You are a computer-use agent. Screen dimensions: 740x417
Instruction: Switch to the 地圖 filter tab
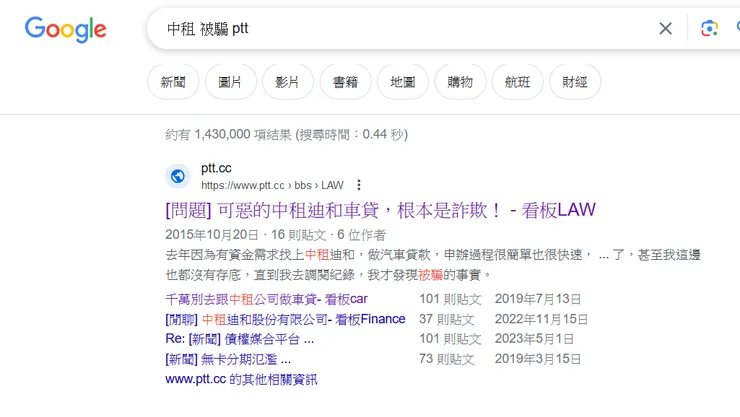tap(403, 82)
